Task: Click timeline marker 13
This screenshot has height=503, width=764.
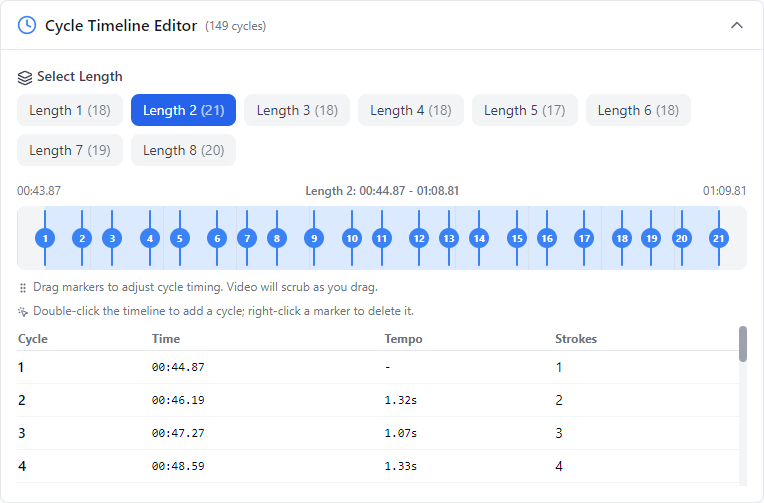Action: (x=449, y=238)
